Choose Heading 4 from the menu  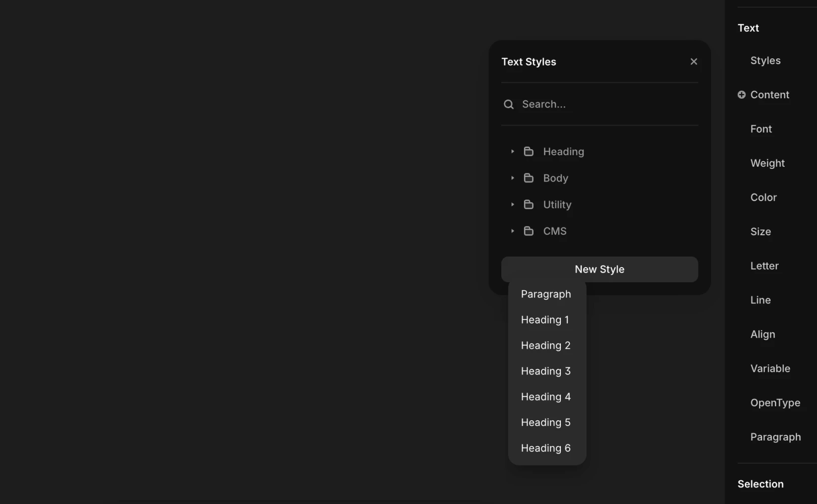coord(547,397)
